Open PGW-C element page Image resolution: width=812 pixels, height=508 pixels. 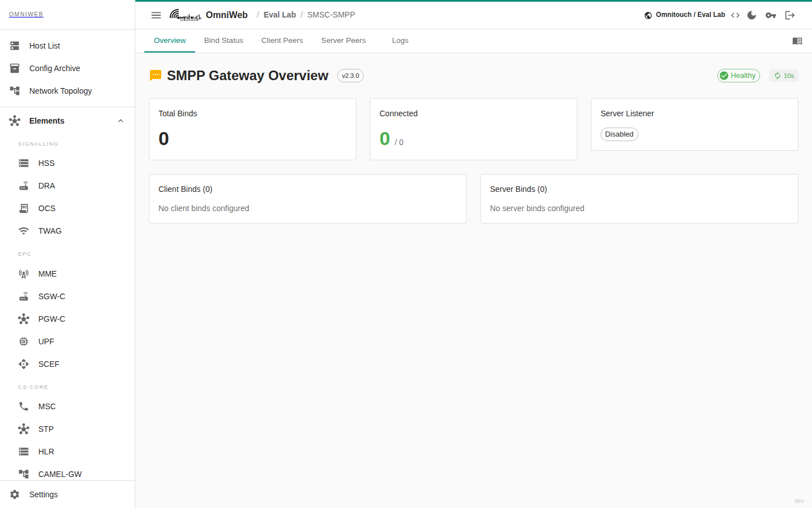click(x=68, y=319)
